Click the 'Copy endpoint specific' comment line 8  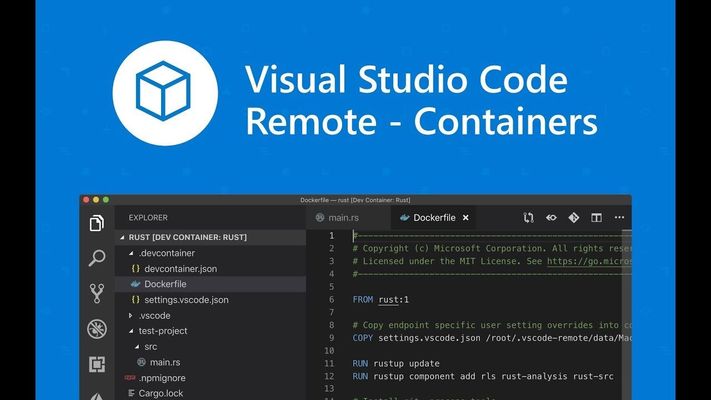click(492, 325)
